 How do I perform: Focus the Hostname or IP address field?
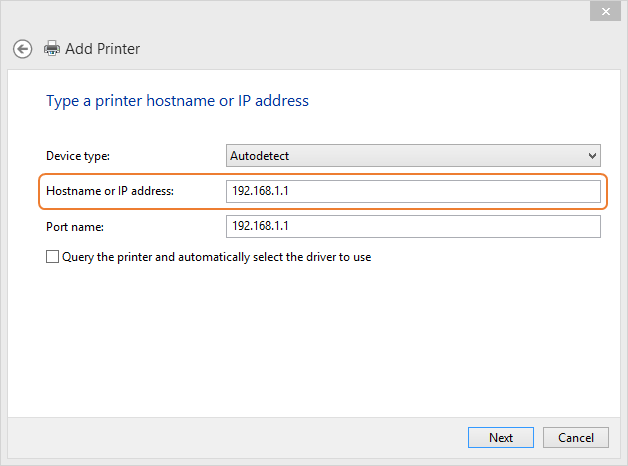coord(413,191)
